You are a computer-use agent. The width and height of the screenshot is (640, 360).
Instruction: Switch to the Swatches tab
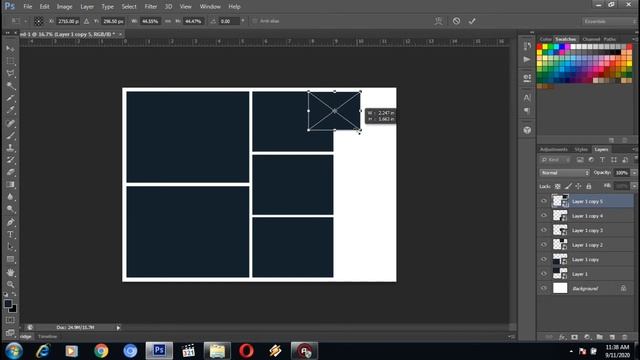click(566, 39)
